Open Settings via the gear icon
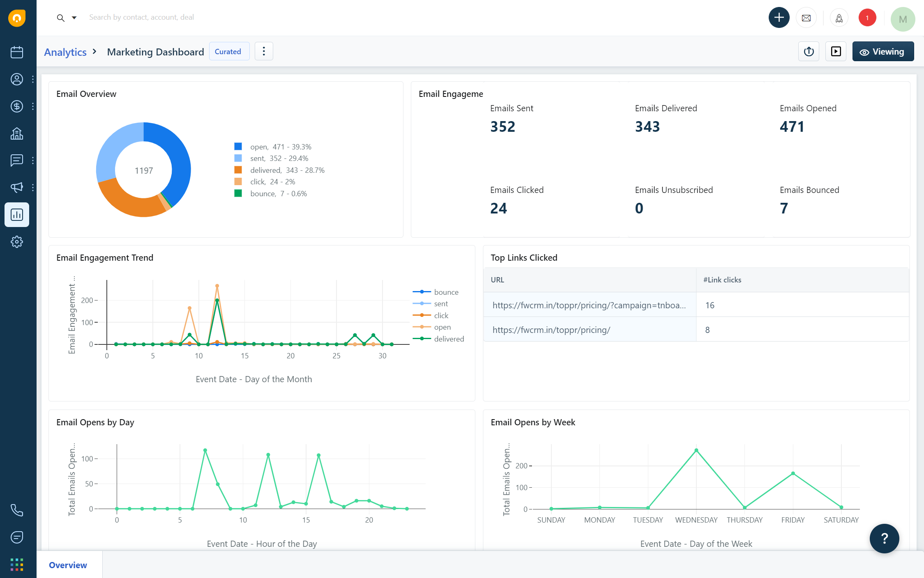The width and height of the screenshot is (924, 578). coord(16,242)
